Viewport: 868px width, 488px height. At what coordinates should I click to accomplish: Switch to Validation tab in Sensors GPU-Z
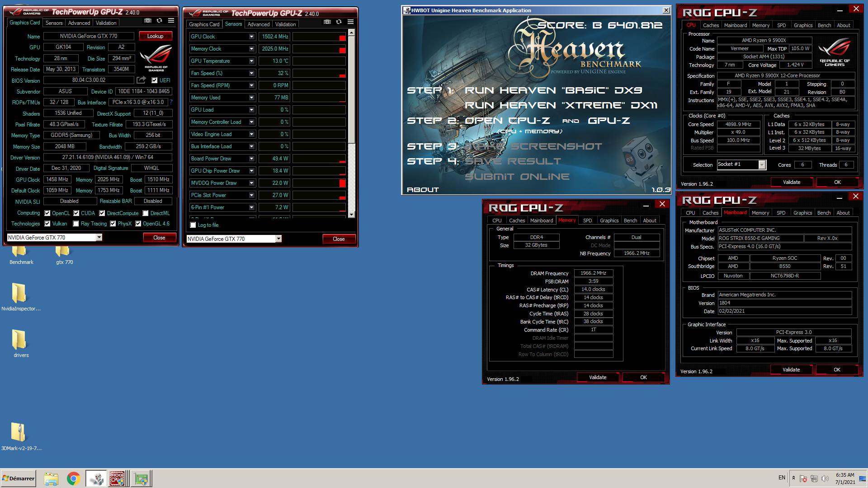coord(285,24)
